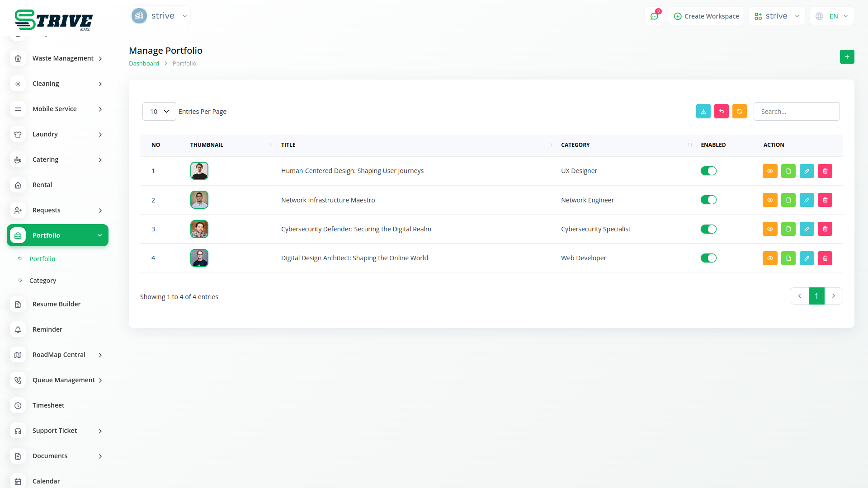Disable Human-Centered Design enabled toggle
This screenshot has width=868, height=488.
click(708, 171)
